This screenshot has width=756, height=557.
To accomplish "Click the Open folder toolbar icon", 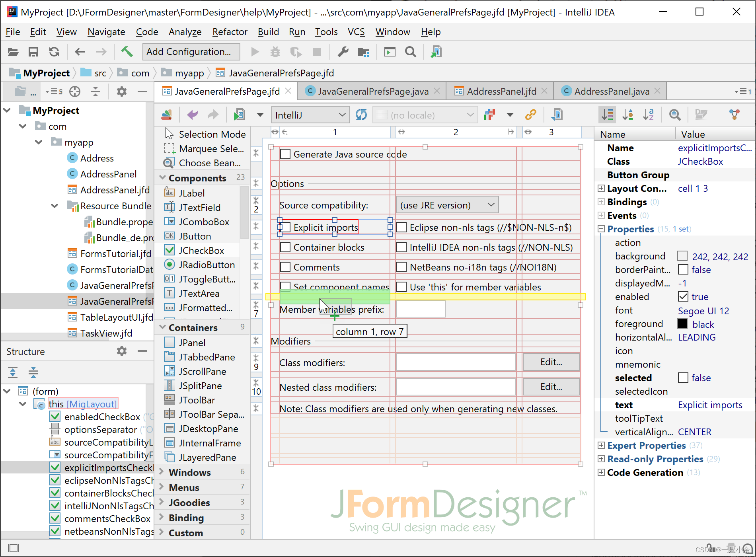I will (13, 52).
